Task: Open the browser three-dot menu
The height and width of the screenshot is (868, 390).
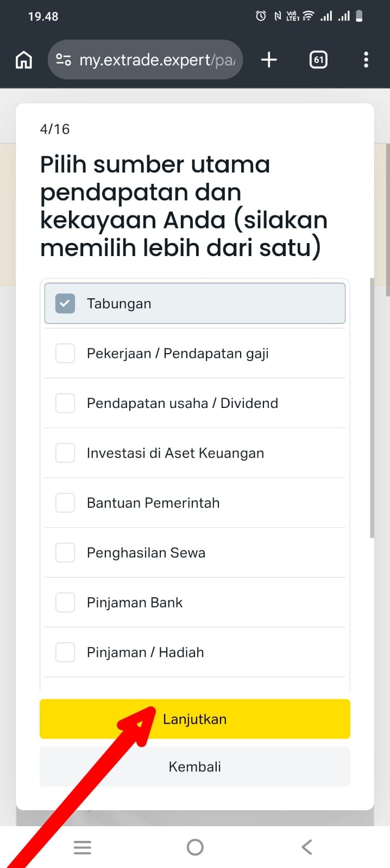Action: coord(366,60)
